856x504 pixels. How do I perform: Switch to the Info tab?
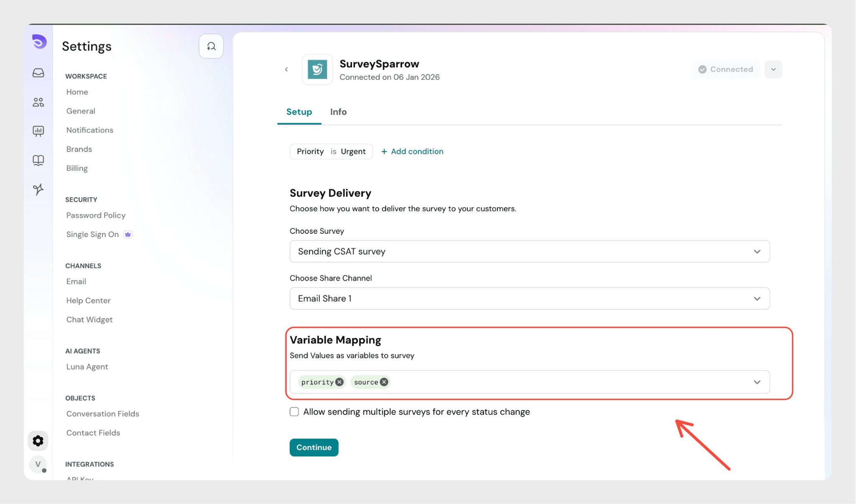tap(338, 112)
